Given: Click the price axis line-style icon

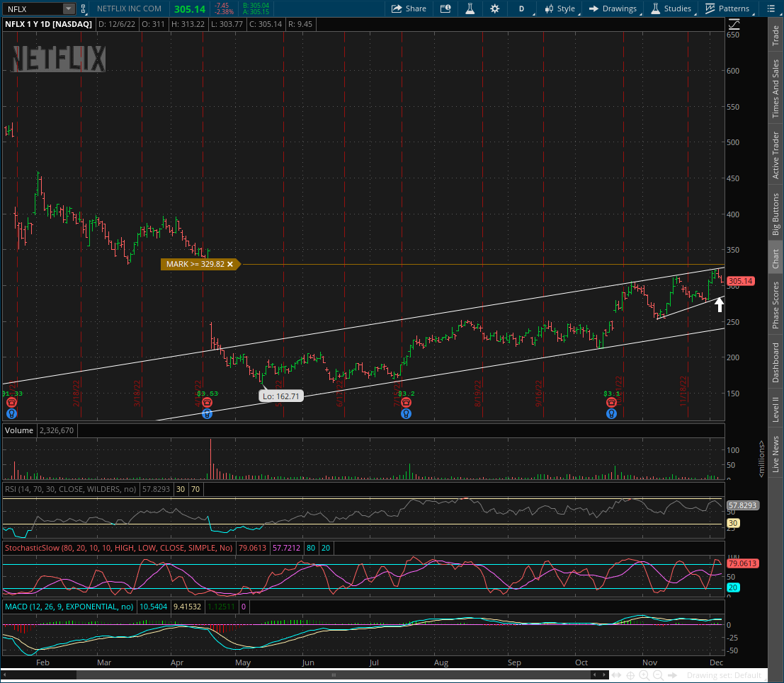Looking at the screenshot, I should pyautogui.click(x=734, y=24).
